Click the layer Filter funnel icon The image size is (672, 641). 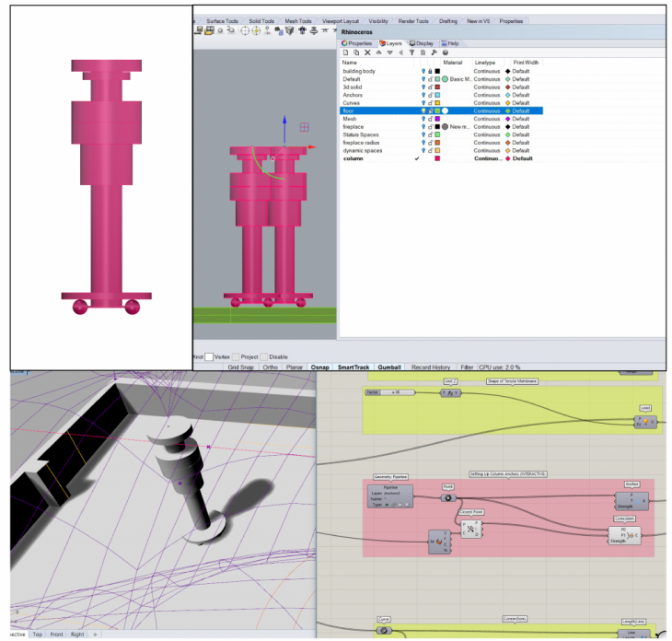[411, 52]
